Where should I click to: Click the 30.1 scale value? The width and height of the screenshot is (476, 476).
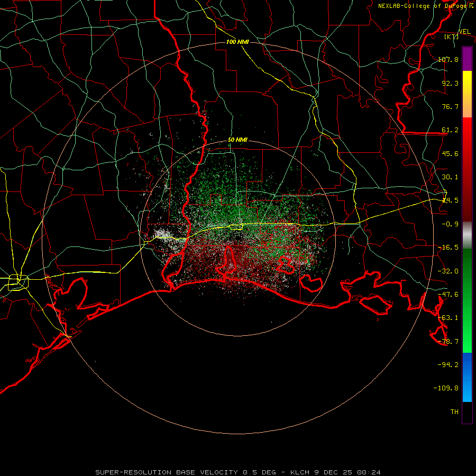(450, 177)
